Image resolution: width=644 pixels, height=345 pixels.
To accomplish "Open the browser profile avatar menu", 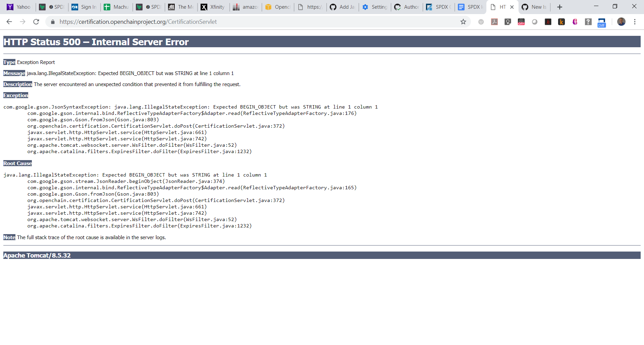I will click(622, 22).
